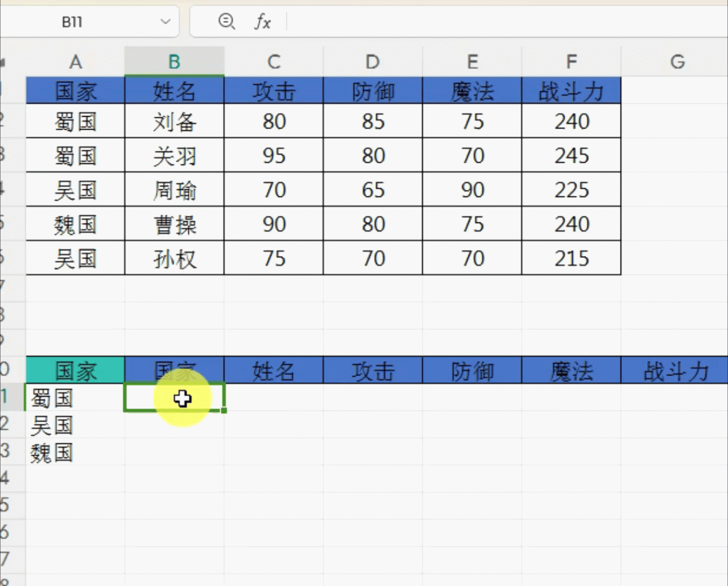Select cell containing 周瑜
The height and width of the screenshot is (586, 728).
coord(174,189)
